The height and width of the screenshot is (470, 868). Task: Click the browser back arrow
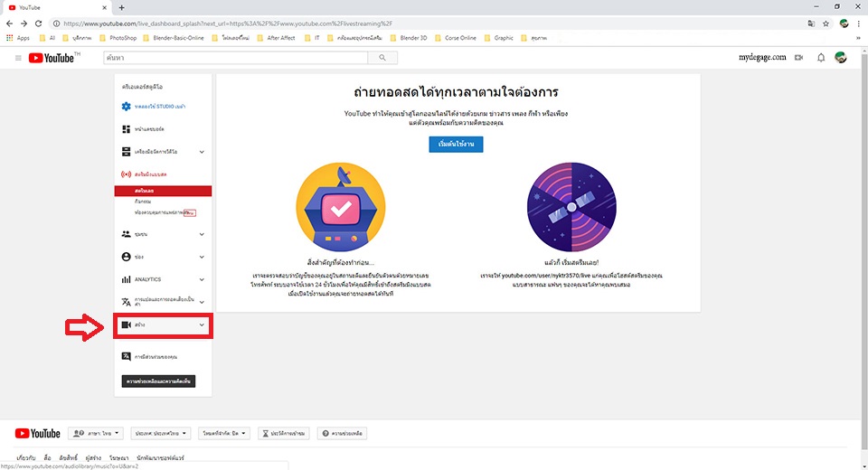(x=9, y=23)
